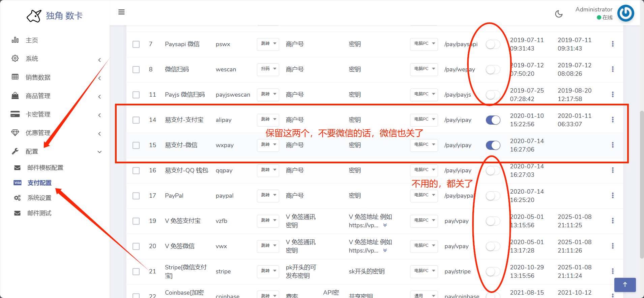Open row actions menu for Payjs 微信扫码
The width and height of the screenshot is (644, 298).
pyautogui.click(x=613, y=95)
